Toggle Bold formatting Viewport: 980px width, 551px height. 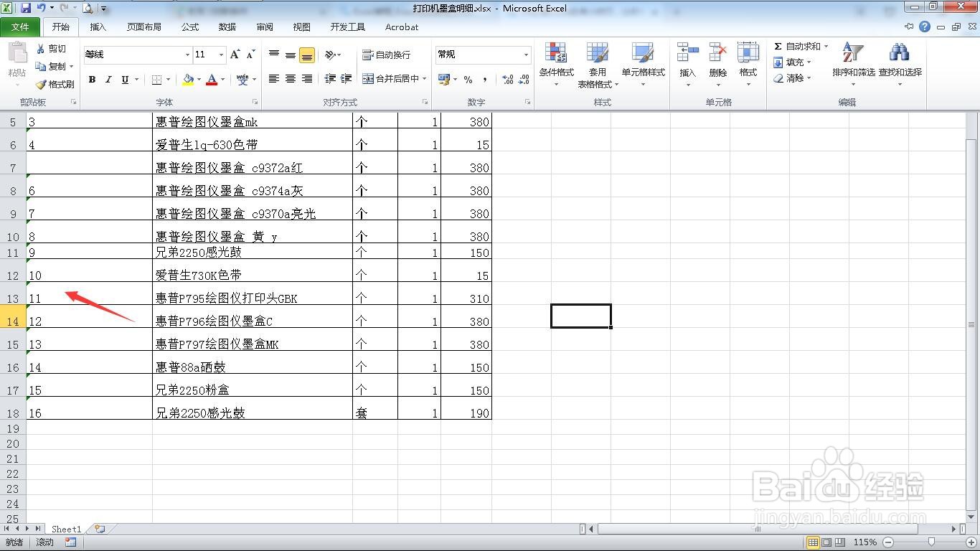point(92,80)
